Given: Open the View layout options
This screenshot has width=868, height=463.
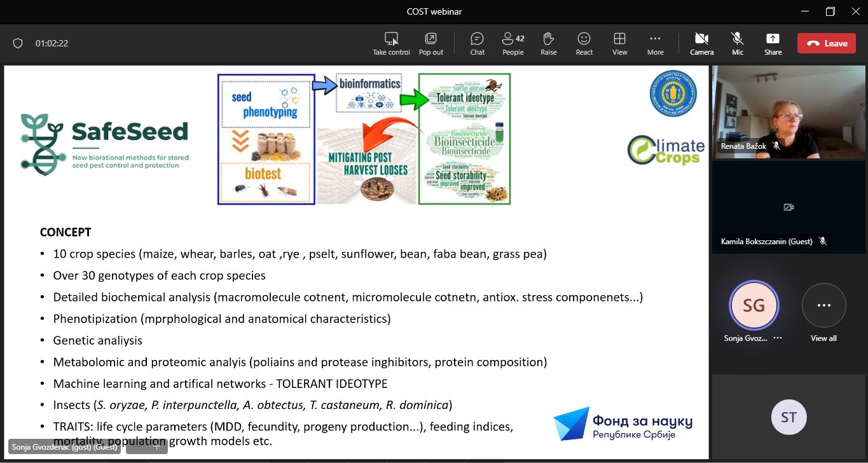Looking at the screenshot, I should (619, 43).
